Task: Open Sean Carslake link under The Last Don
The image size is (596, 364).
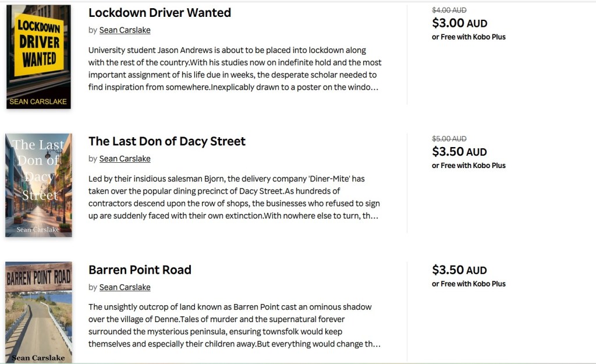Action: 125,159
